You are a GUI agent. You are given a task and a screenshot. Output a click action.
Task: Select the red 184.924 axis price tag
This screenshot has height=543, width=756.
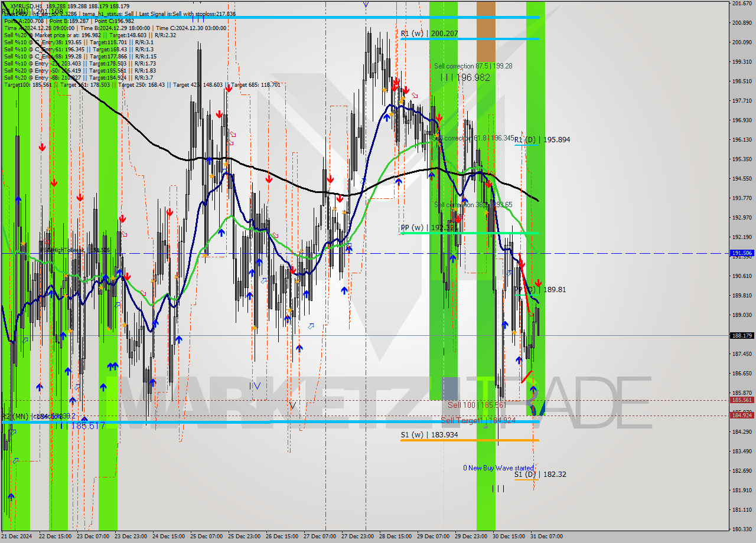click(x=742, y=415)
